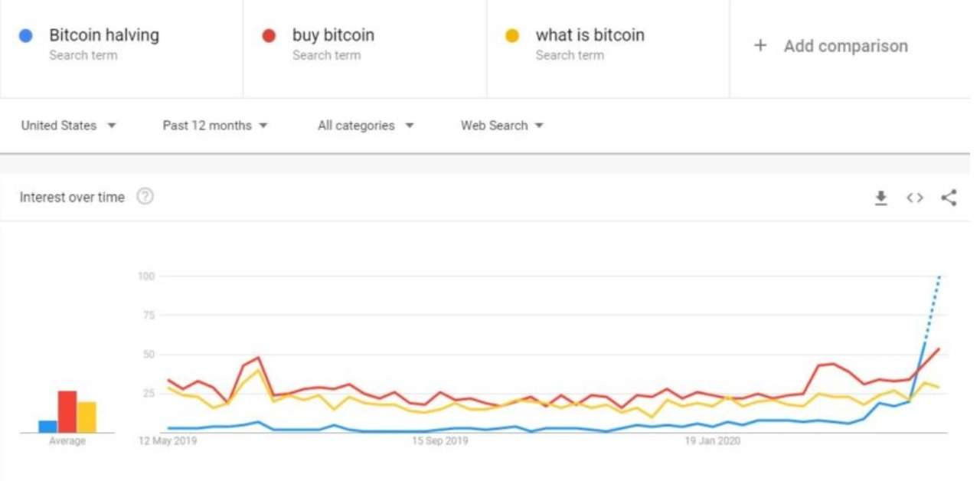Open the embed code icon
This screenshot has width=980, height=481.
(915, 198)
